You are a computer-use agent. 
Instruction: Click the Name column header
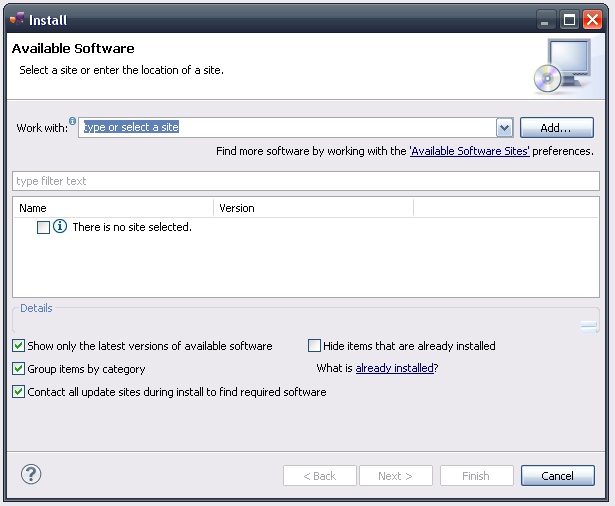coord(113,208)
